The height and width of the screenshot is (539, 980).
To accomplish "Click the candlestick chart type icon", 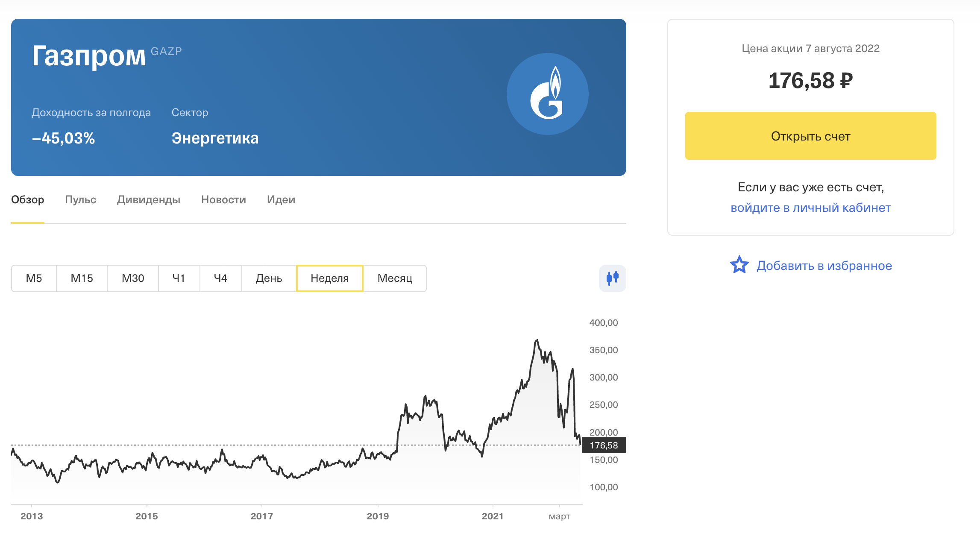I will pos(612,278).
